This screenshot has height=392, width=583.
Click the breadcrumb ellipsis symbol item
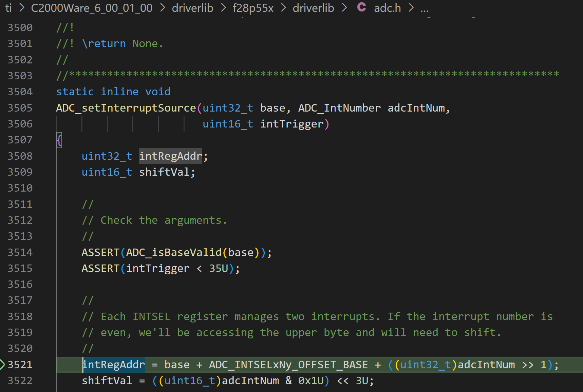[x=425, y=8]
